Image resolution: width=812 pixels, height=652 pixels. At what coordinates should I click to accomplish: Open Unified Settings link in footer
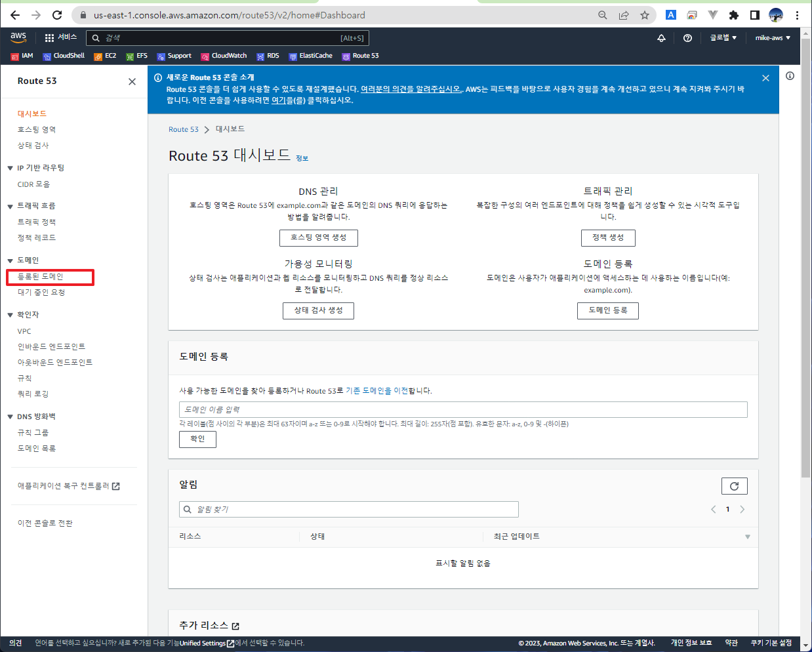[x=207, y=643]
